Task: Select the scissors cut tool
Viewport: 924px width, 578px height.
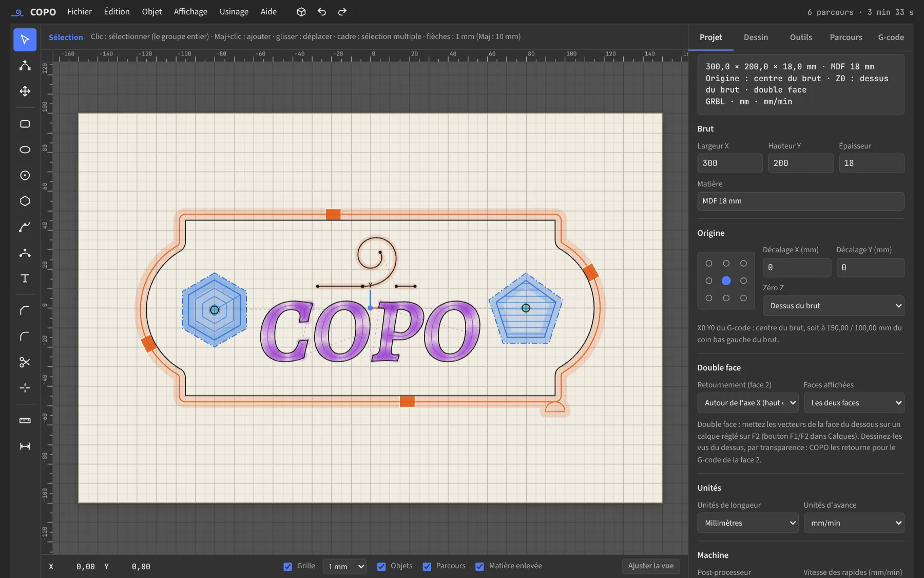Action: 25,362
